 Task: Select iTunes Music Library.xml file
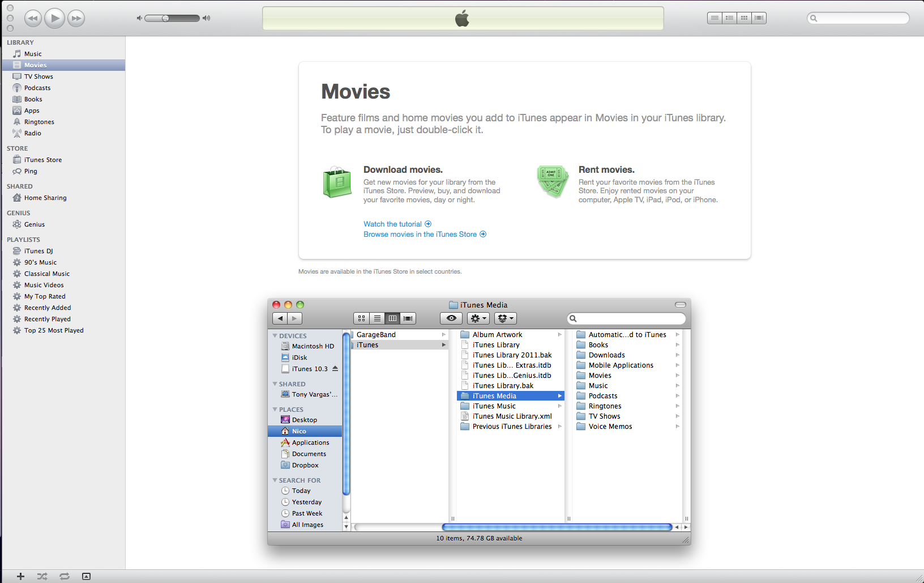[511, 416]
